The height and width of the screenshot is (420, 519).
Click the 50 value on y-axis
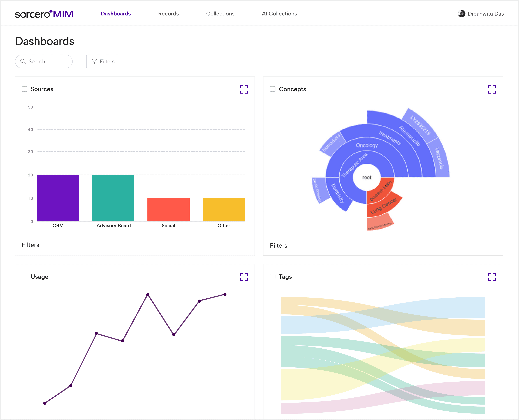click(30, 107)
